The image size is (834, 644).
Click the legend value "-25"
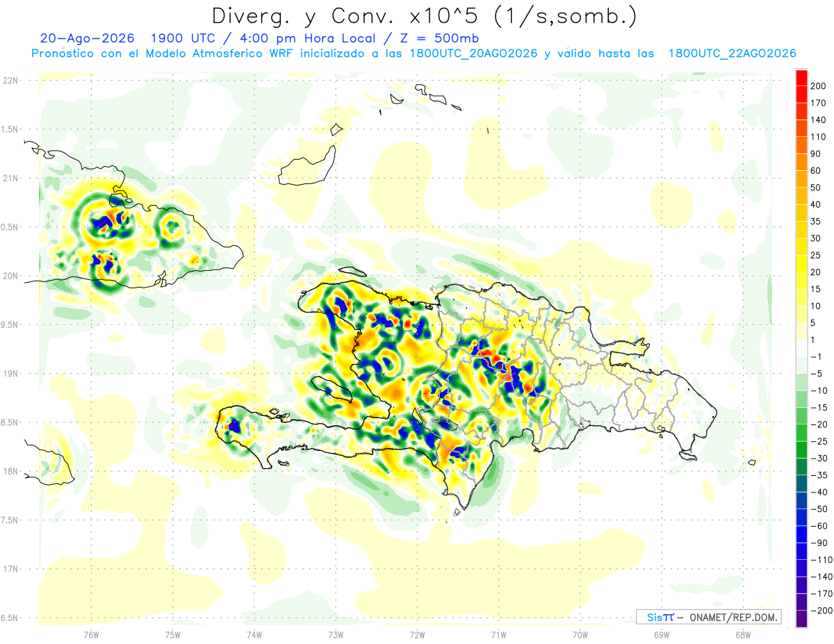click(x=818, y=441)
